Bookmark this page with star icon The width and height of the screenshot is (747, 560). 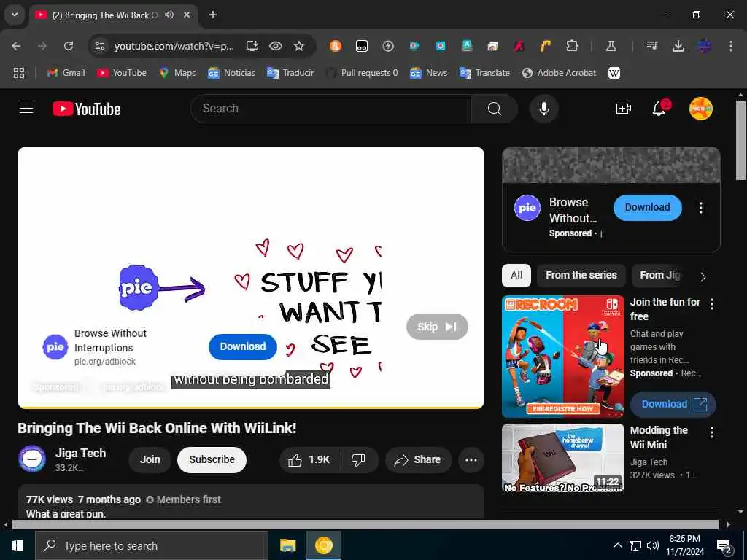pos(298,46)
